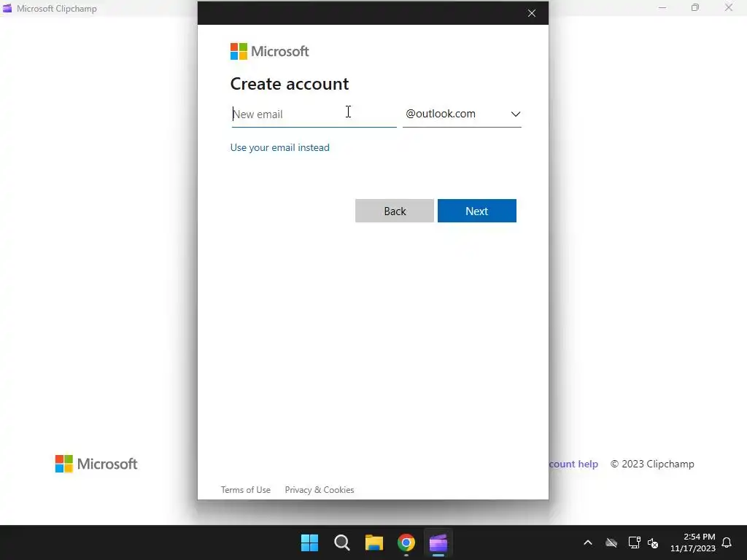Screen dimensions: 747x560
Task: Launch File Explorer from the taskbar
Action: click(374, 542)
